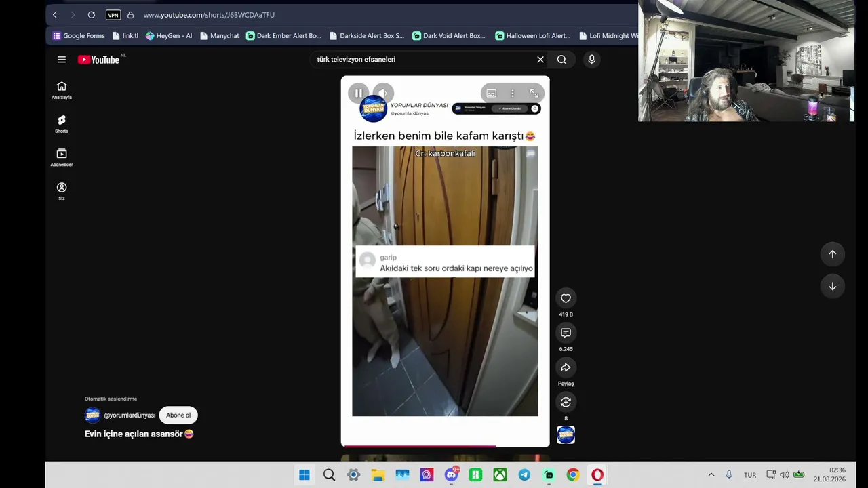The image size is (868, 488).
Task: Start voice search with the microphone
Action: [x=592, y=60]
